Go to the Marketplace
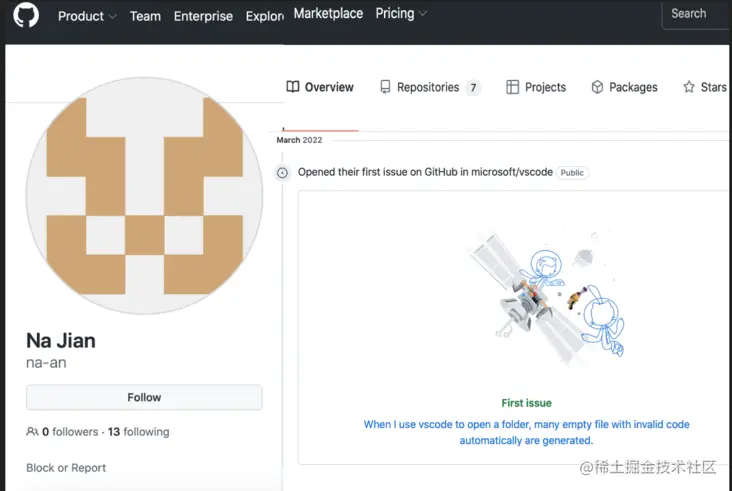The height and width of the screenshot is (491, 732). pos(328,14)
